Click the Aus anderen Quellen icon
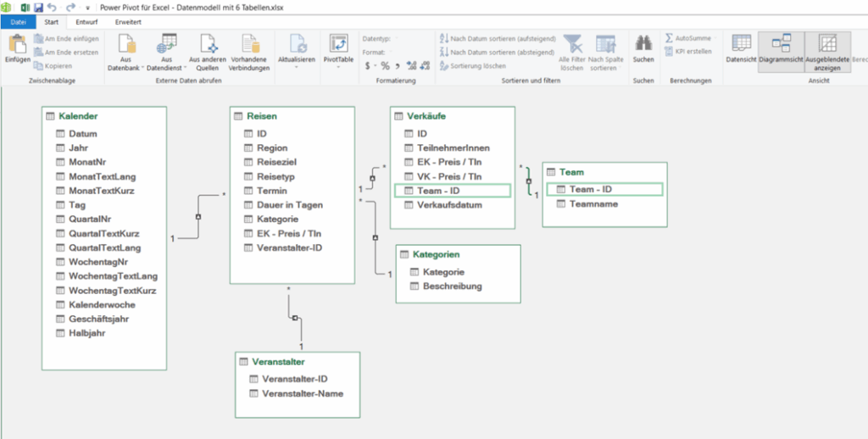The width and height of the screenshot is (868, 439). pos(207,44)
